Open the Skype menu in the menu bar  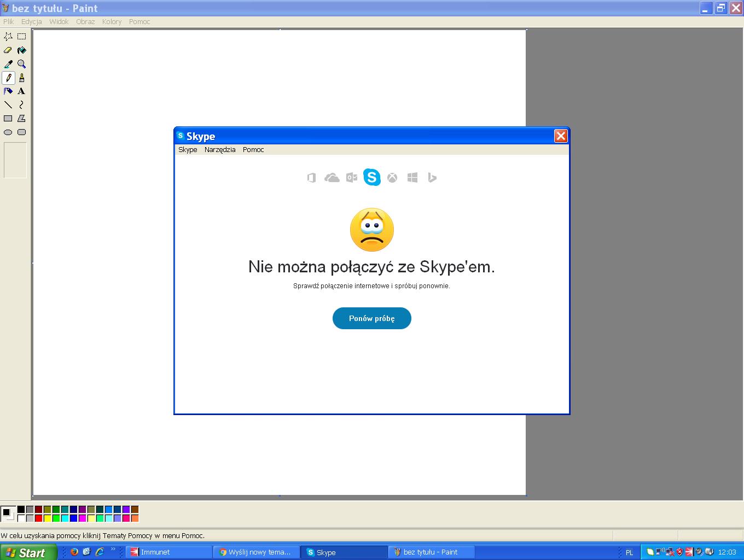coord(188,150)
